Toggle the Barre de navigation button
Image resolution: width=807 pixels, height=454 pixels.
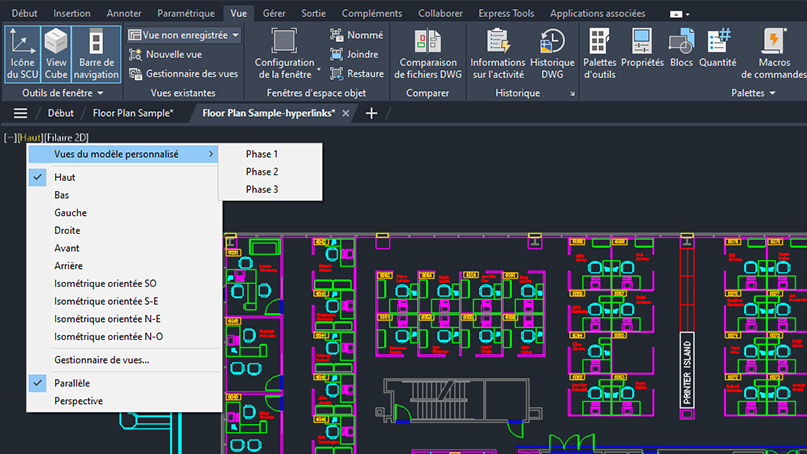click(x=96, y=54)
